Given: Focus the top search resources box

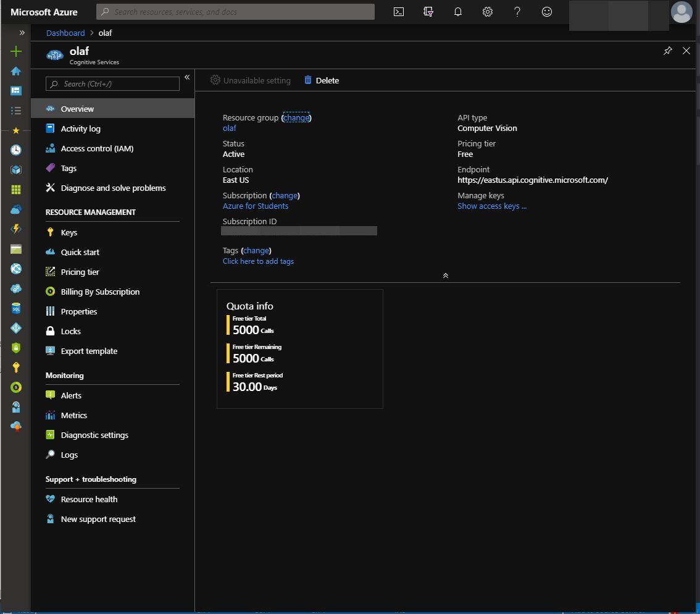Looking at the screenshot, I should point(235,12).
